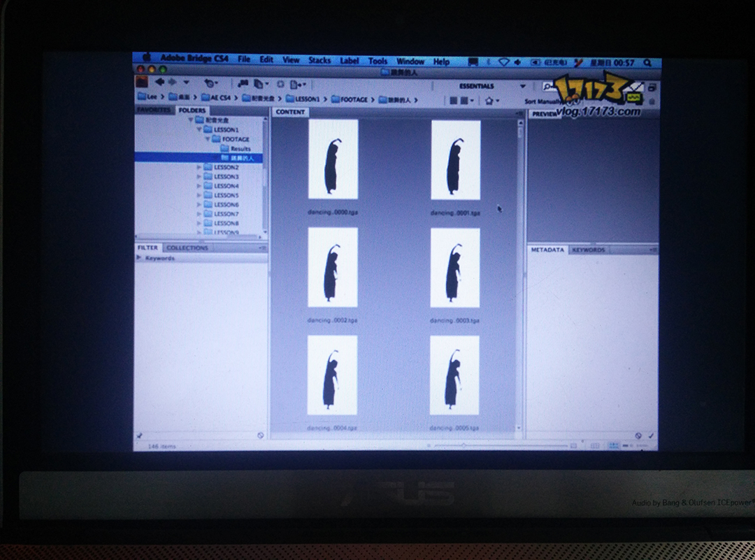Collapse the FOOTAGE folder triangle
755x560 pixels.
pyautogui.click(x=208, y=139)
